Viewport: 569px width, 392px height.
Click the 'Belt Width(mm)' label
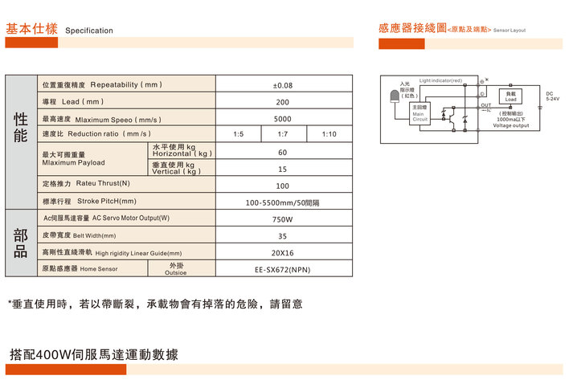point(94,235)
